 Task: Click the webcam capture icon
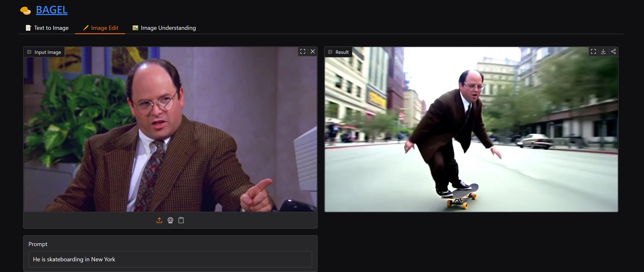[x=170, y=220]
